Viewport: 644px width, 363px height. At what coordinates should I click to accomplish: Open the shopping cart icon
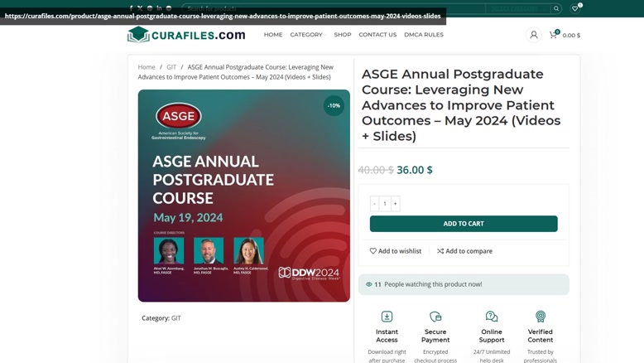point(553,35)
